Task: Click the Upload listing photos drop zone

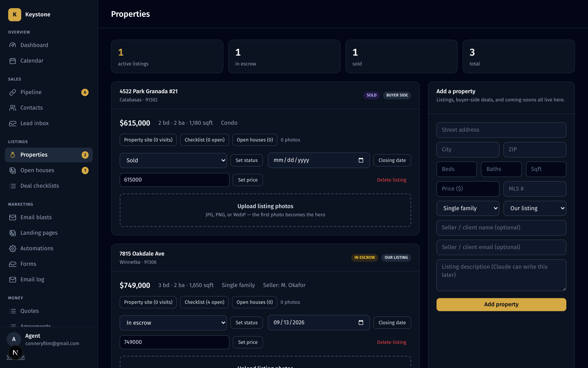Action: (x=265, y=210)
